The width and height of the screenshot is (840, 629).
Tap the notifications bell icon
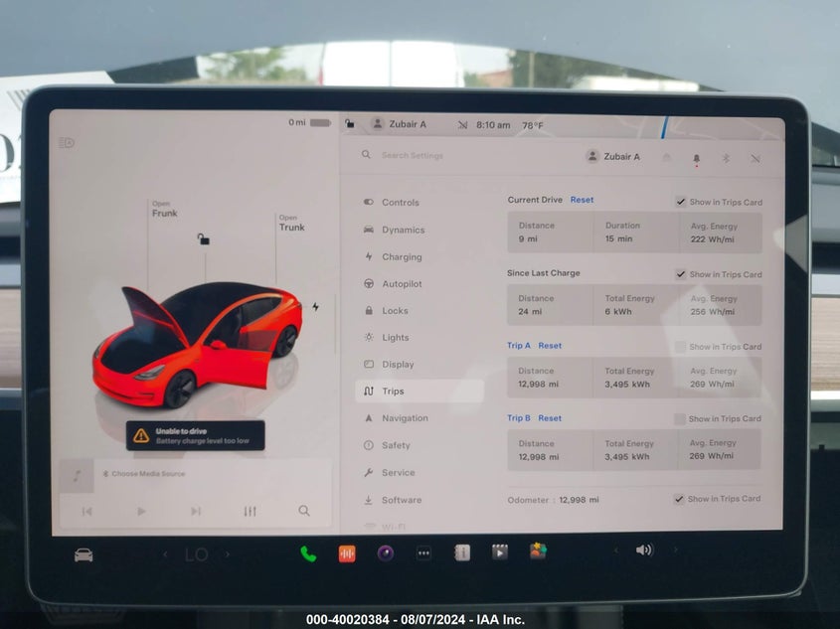coord(696,157)
